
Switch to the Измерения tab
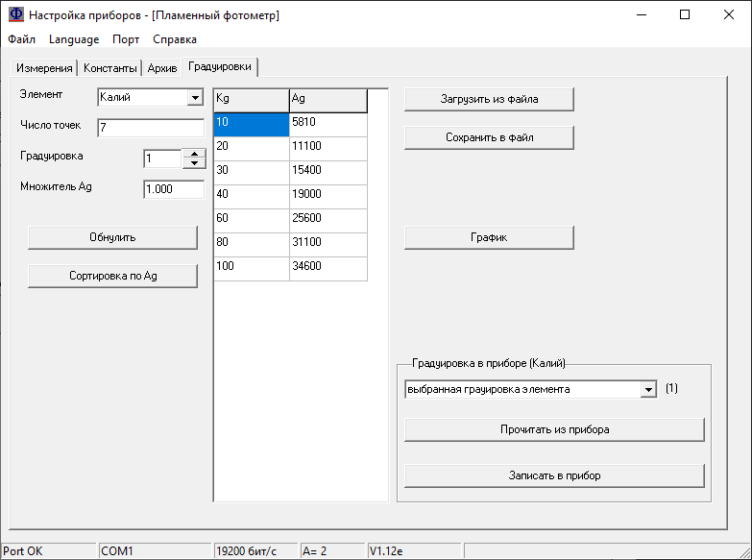pos(44,68)
